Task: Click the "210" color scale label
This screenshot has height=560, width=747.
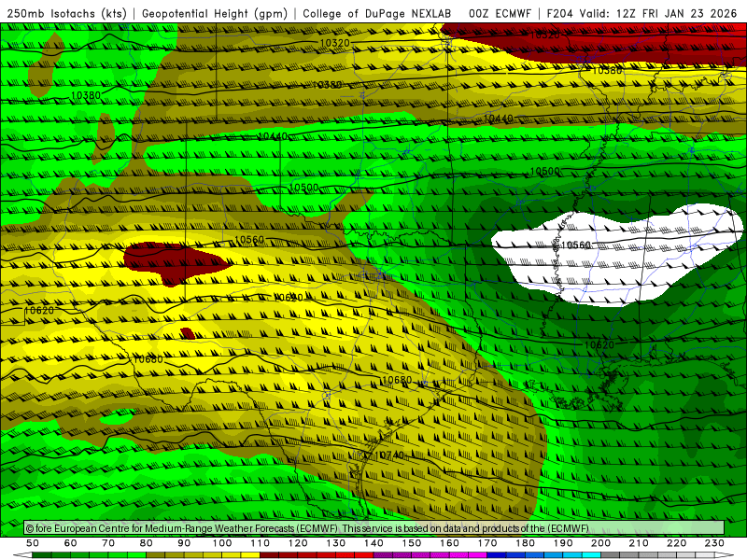Action: pyautogui.click(x=639, y=543)
